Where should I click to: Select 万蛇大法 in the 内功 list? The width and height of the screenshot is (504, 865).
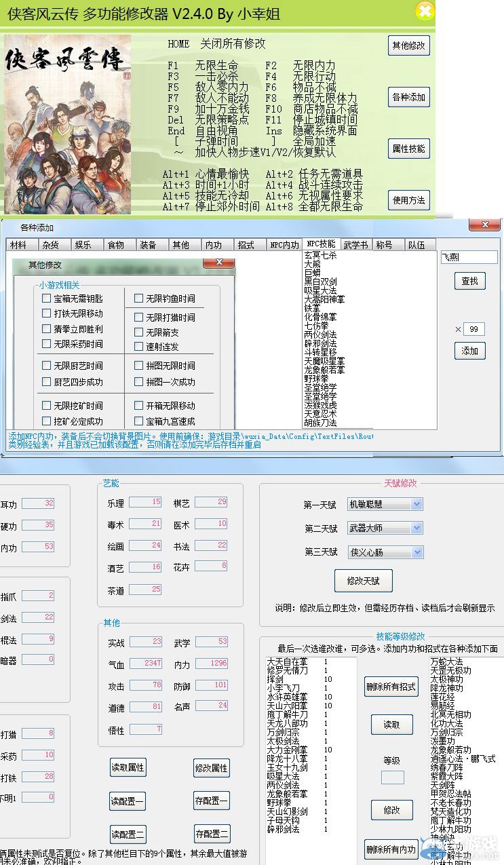click(x=446, y=662)
